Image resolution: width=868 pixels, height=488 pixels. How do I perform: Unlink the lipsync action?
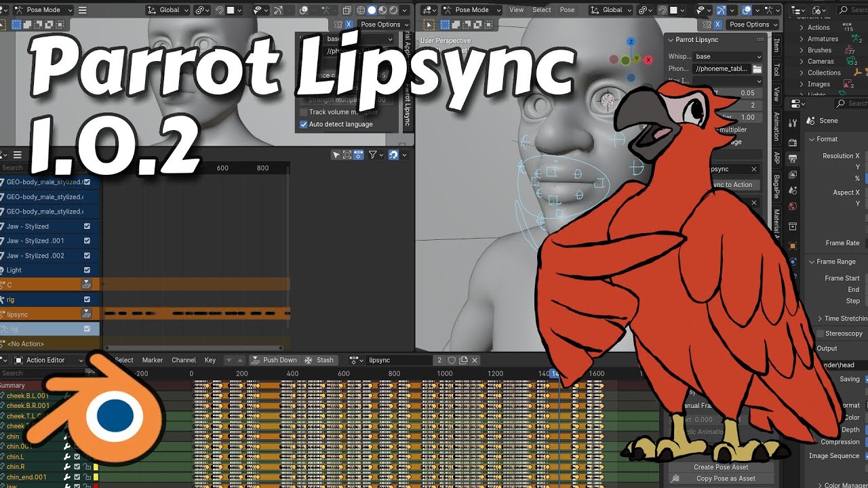(x=475, y=360)
